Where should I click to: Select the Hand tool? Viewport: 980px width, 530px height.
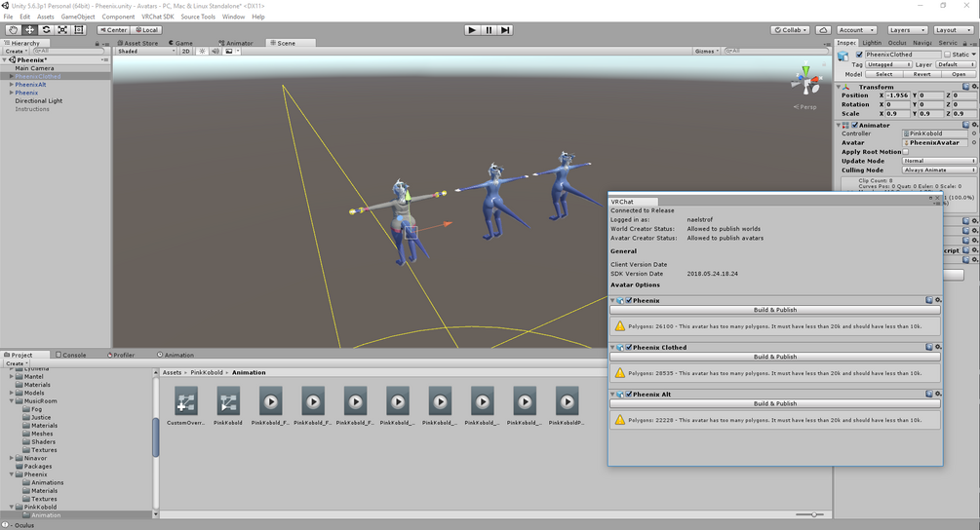[13, 30]
